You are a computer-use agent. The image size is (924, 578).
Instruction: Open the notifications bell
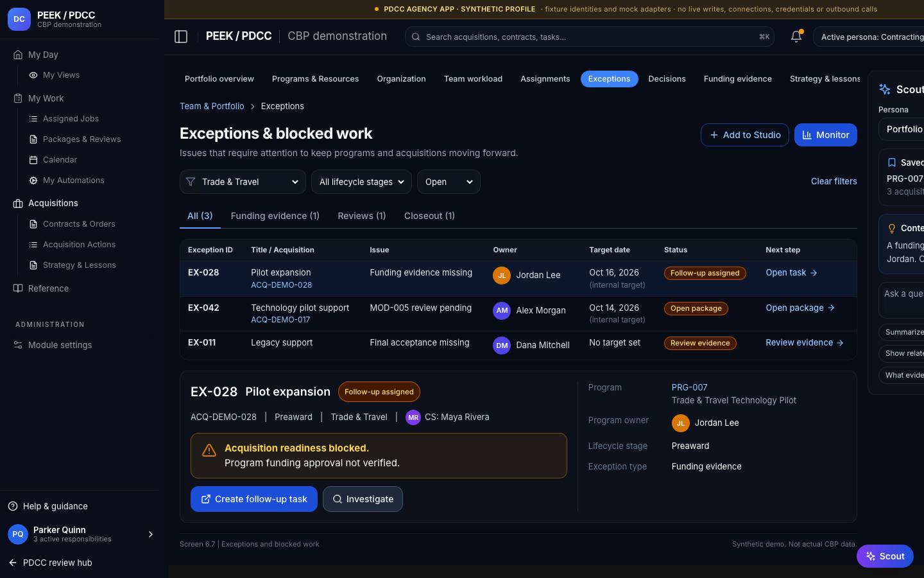click(x=796, y=37)
